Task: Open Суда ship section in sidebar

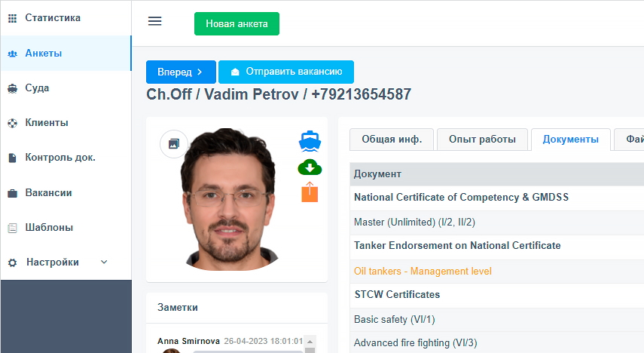Action: [37, 87]
